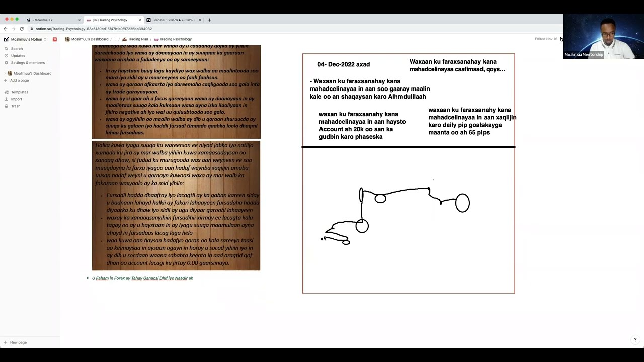Click the Trading Psychology breadcrumb icon
This screenshot has height=362, width=644.
pos(156,39)
